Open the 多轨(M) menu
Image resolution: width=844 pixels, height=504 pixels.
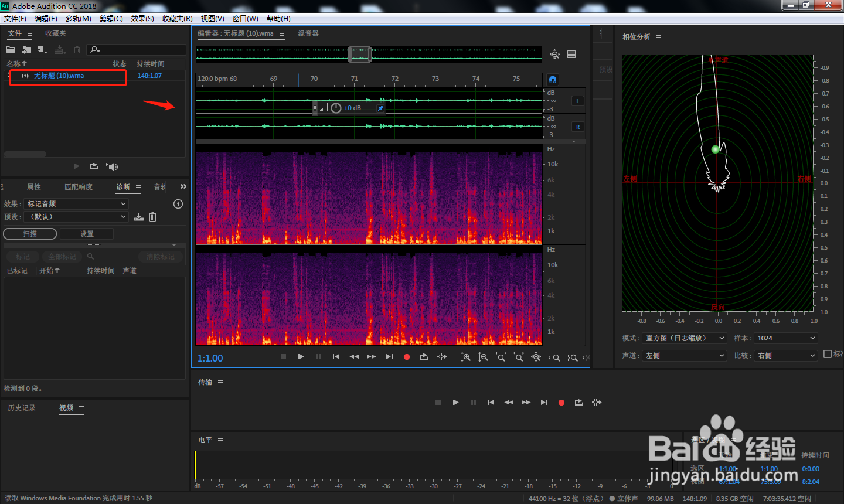click(x=79, y=19)
